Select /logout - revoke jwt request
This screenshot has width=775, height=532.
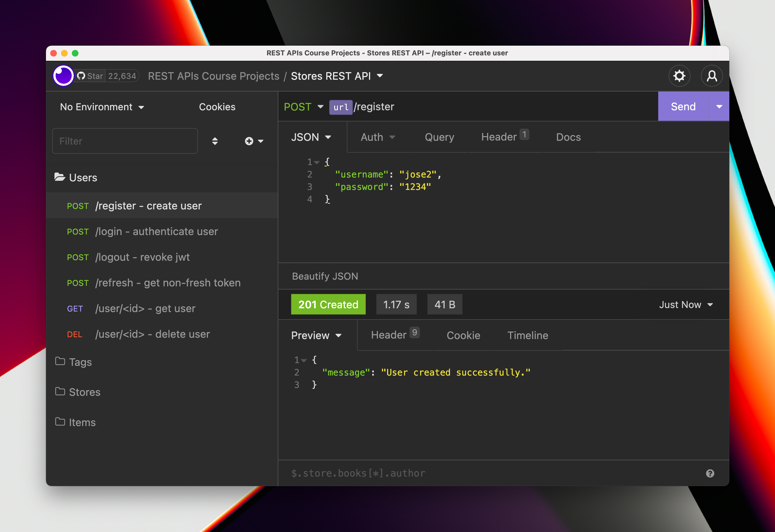click(x=162, y=257)
